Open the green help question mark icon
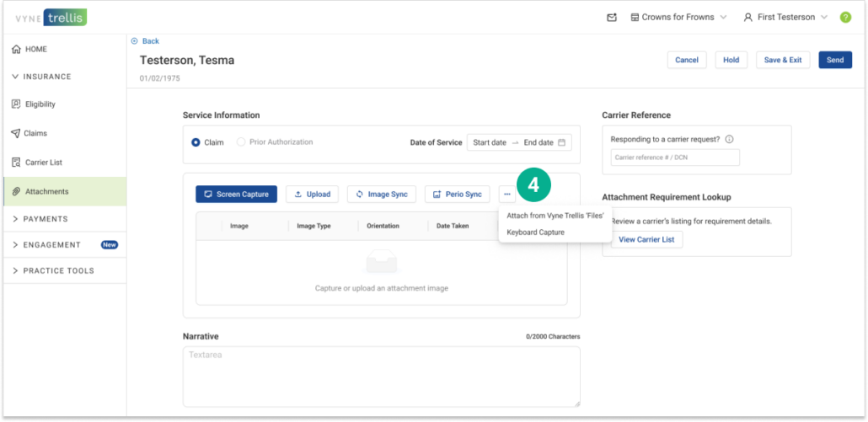 pos(845,18)
